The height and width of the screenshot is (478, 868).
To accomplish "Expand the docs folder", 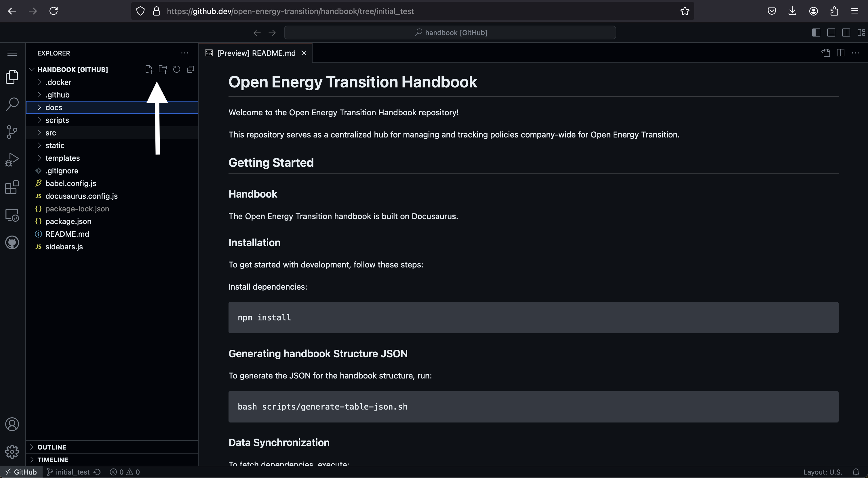I will pos(54,107).
